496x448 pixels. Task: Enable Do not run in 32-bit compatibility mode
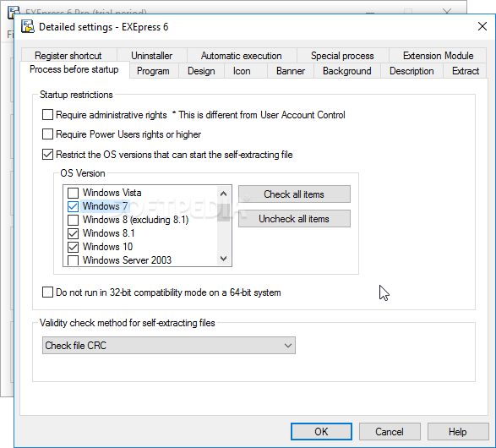pyautogui.click(x=47, y=292)
